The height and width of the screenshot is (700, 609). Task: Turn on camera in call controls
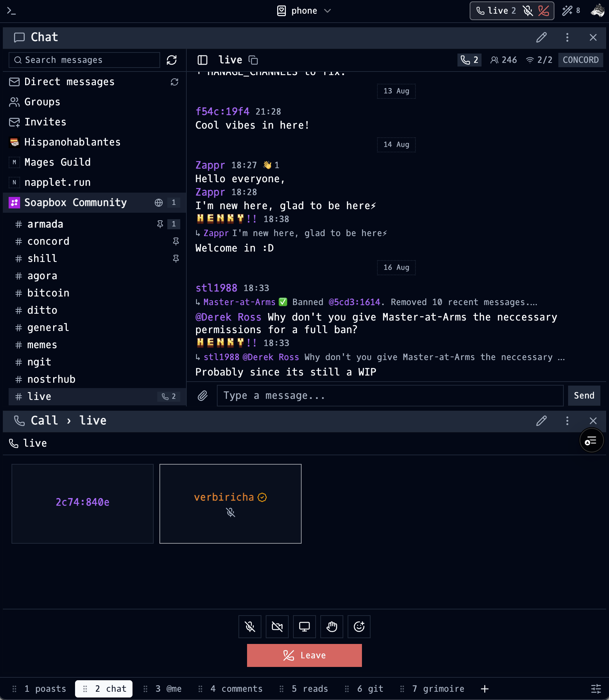[277, 627]
